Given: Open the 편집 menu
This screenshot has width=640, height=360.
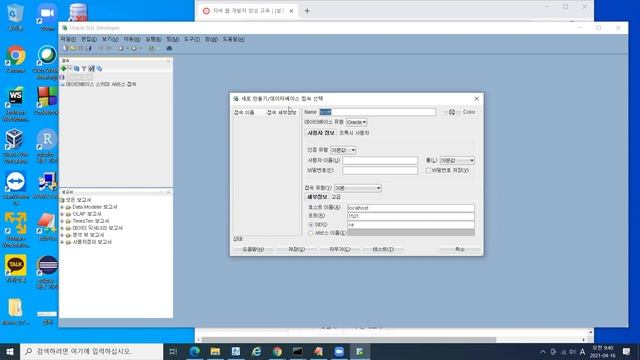Looking at the screenshot, I should 89,39.
